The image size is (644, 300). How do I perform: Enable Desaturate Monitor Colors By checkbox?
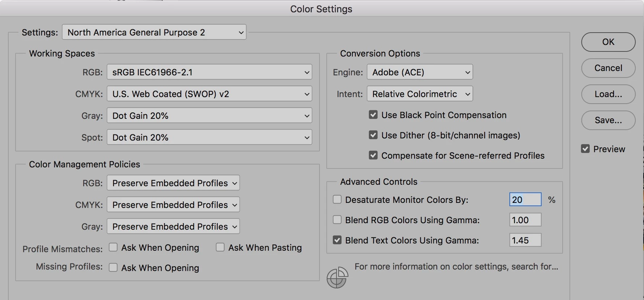coord(337,200)
